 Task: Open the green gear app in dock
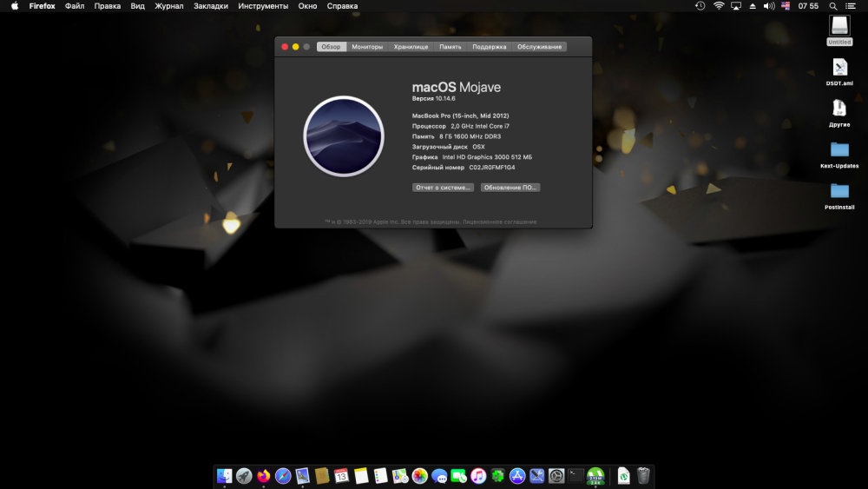point(497,476)
